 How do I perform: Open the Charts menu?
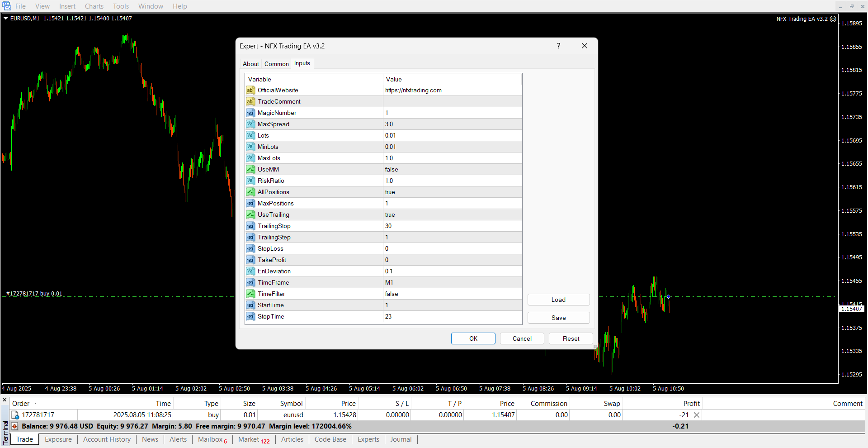(94, 6)
